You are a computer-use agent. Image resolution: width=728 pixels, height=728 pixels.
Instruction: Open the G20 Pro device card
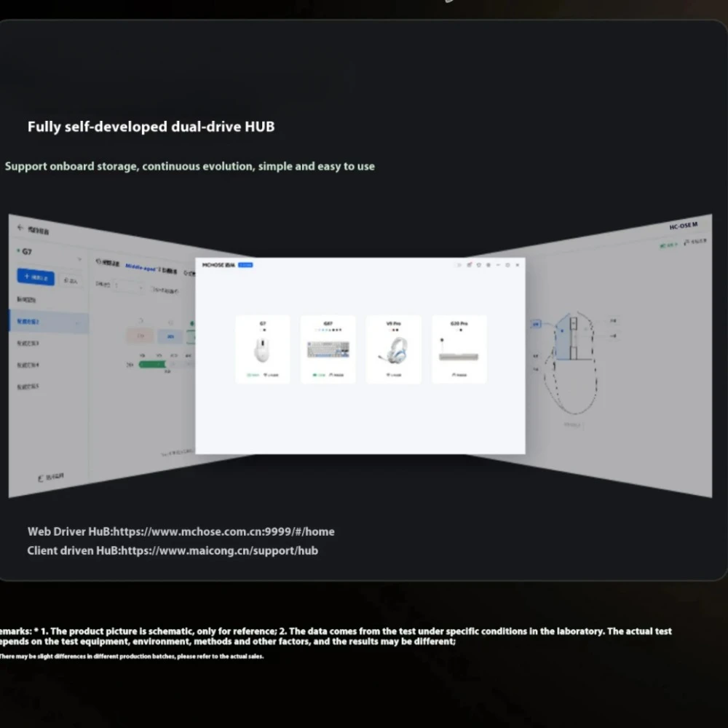459,349
